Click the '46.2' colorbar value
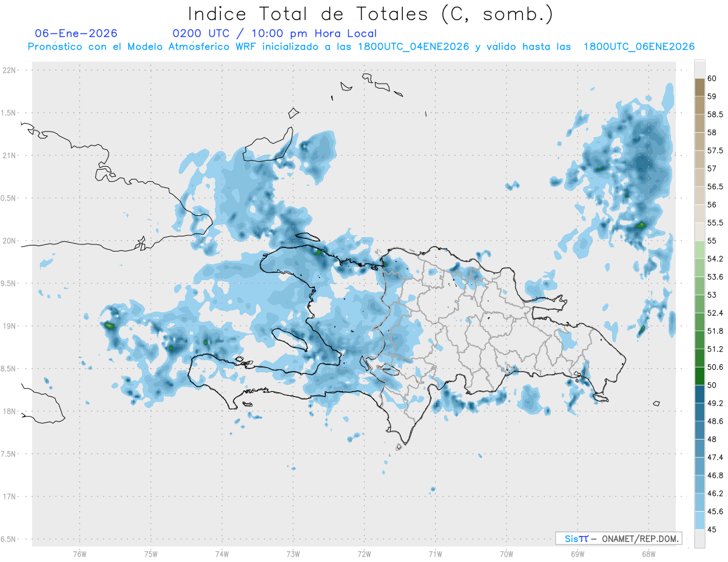Image resolution: width=728 pixels, height=562 pixels. pyautogui.click(x=715, y=493)
